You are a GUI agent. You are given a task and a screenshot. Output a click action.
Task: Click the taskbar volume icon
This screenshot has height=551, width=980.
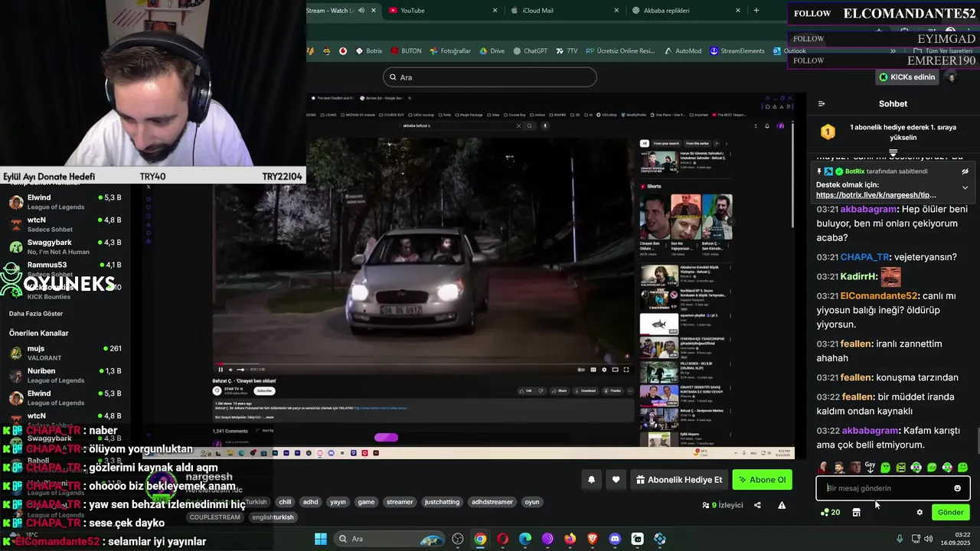click(928, 539)
